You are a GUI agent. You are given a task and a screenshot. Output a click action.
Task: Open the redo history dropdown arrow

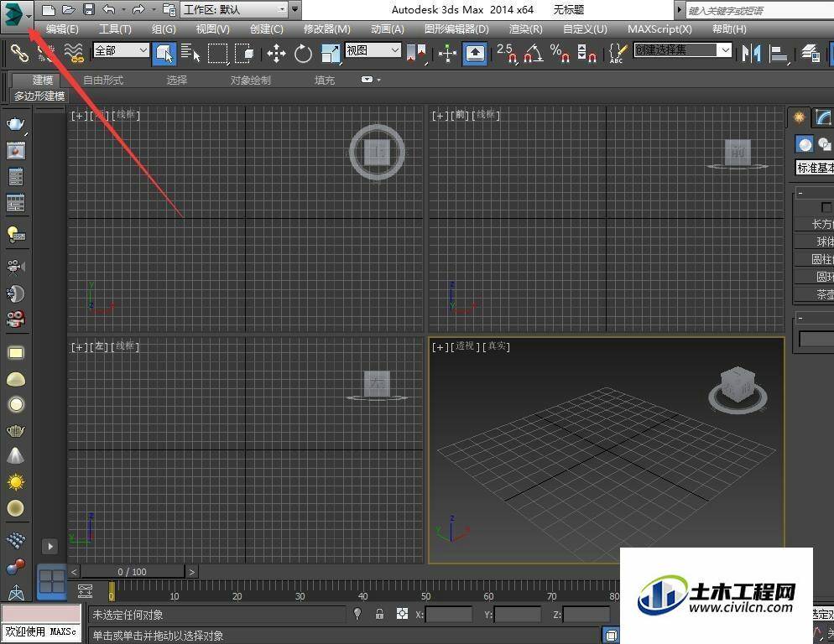tap(154, 9)
